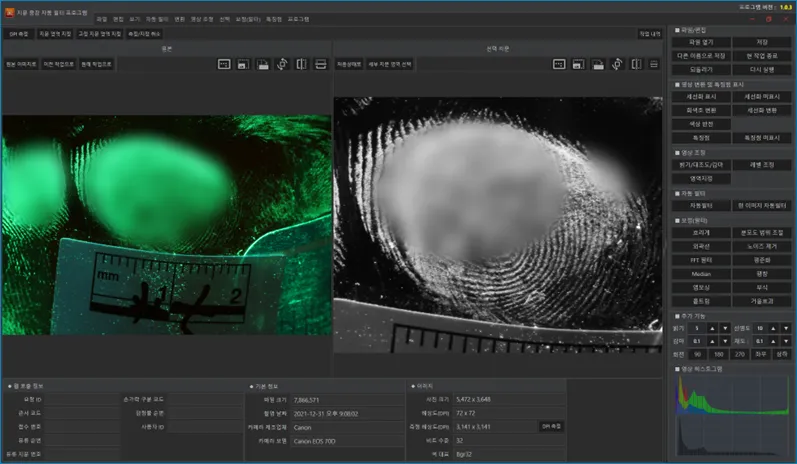The image size is (797, 464).
Task: Click the 좌우 flip button
Action: tap(761, 354)
